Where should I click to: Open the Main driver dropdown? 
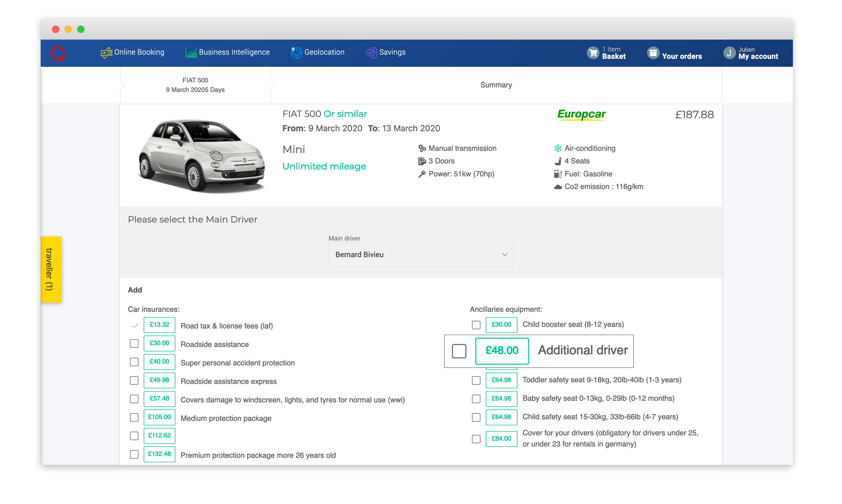pos(420,255)
